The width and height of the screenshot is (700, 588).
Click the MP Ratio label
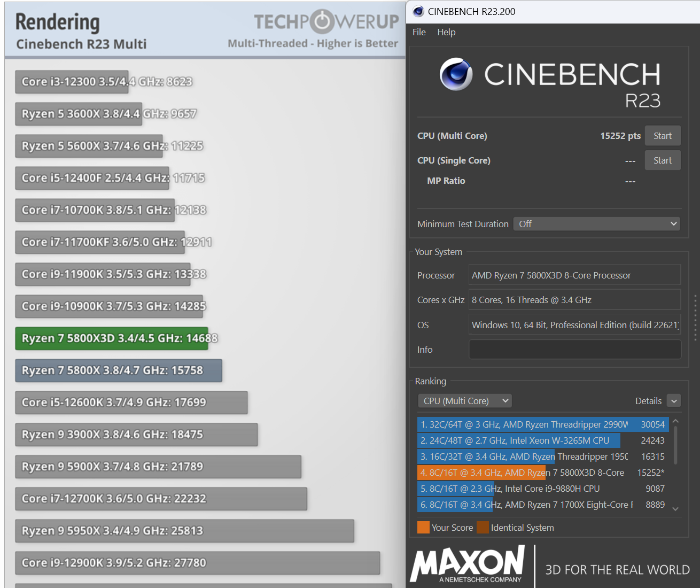point(446,181)
